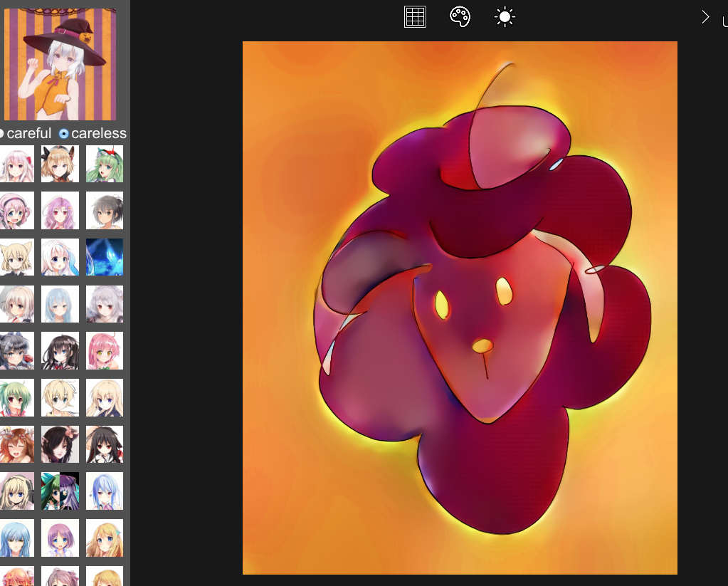
Task: Use the silver-haired girl with red eyes thumbnail
Action: (105, 304)
